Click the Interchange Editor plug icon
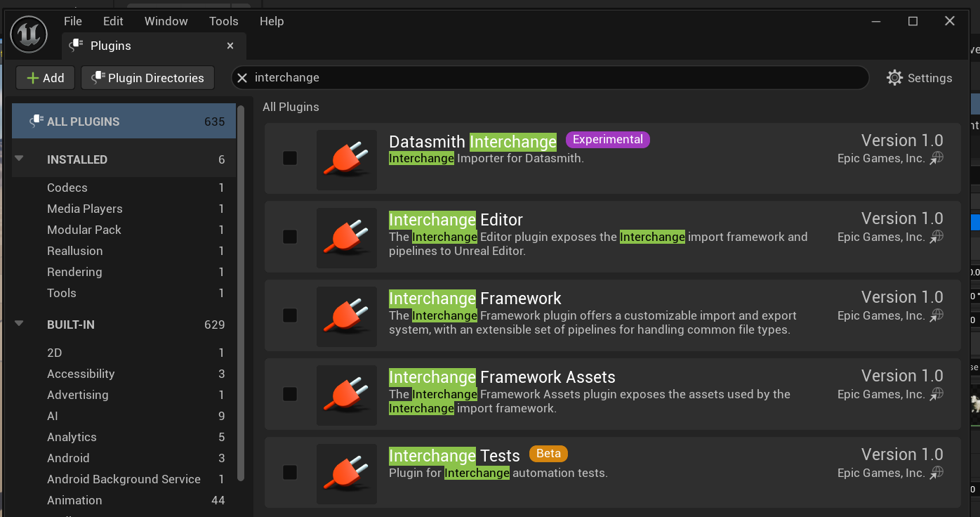Image resolution: width=980 pixels, height=517 pixels. [x=347, y=237]
